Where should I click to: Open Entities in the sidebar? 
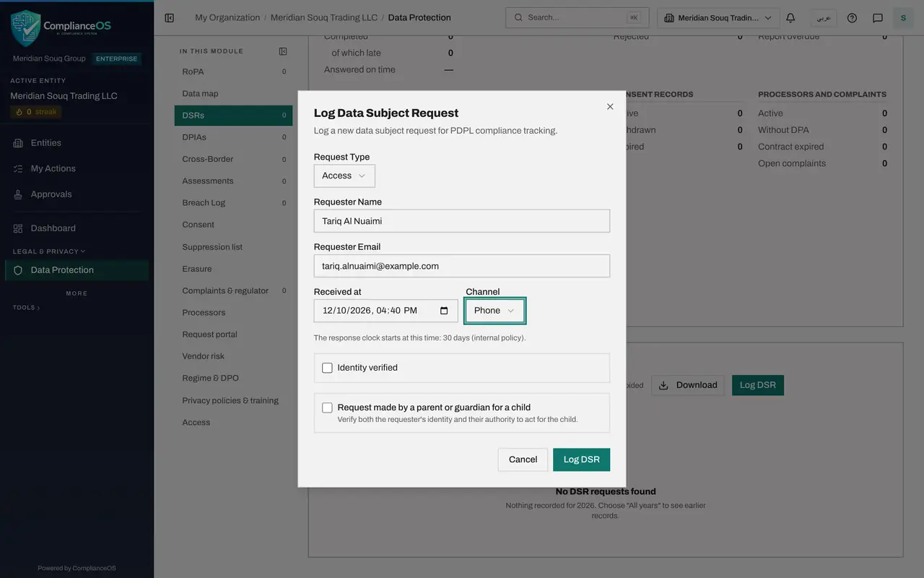[77, 143]
